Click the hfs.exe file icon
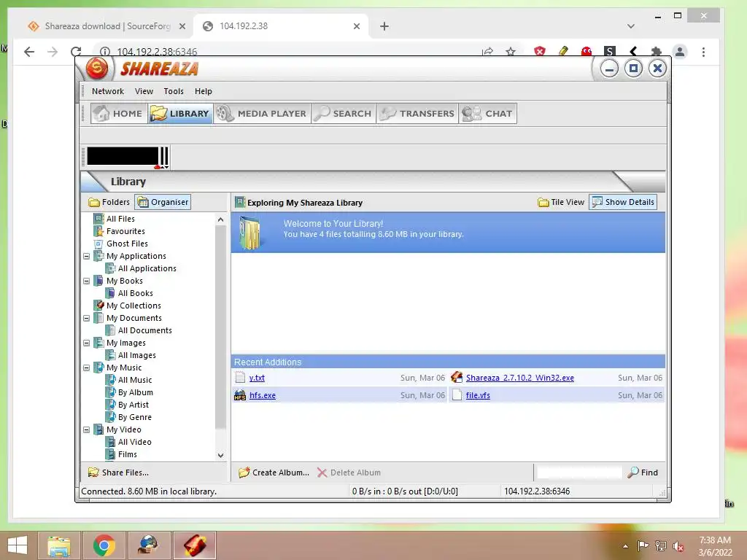This screenshot has width=747, height=560. click(240, 395)
